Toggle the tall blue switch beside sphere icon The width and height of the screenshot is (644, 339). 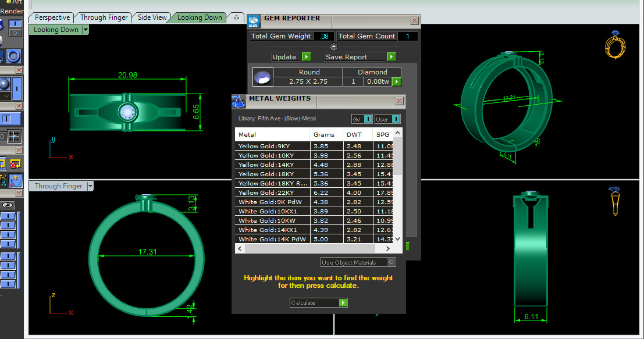(x=17, y=88)
